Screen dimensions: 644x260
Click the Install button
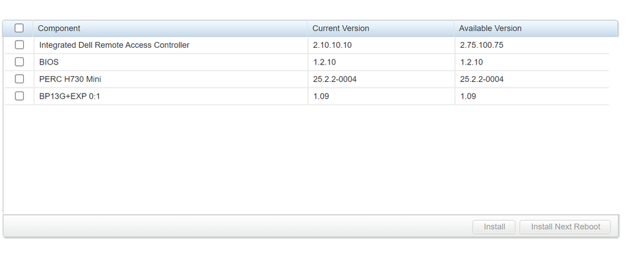494,226
